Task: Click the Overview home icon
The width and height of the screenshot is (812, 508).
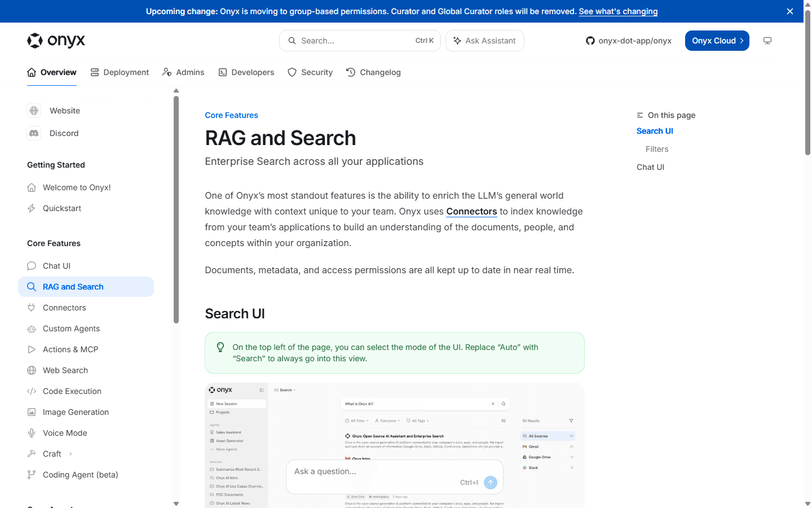Action: [32, 72]
